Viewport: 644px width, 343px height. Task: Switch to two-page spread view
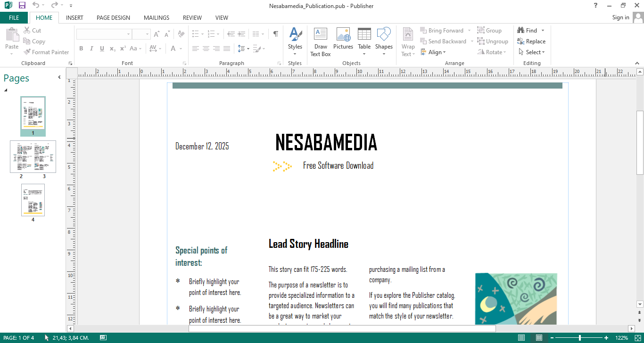point(539,338)
